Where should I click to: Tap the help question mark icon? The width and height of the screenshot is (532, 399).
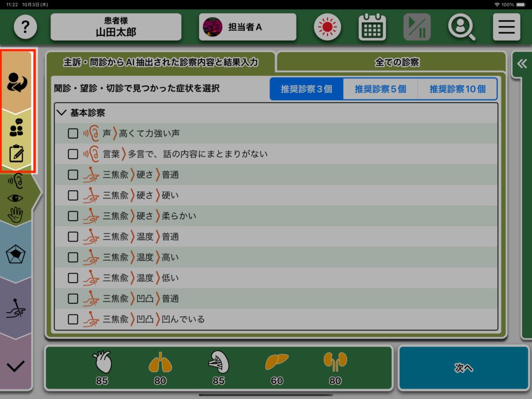click(x=25, y=27)
